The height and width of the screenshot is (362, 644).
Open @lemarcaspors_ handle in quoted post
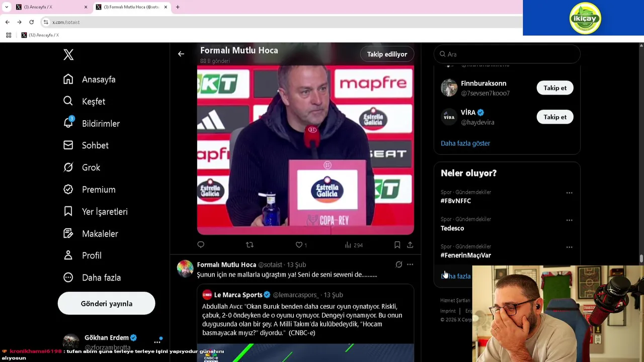(x=296, y=295)
